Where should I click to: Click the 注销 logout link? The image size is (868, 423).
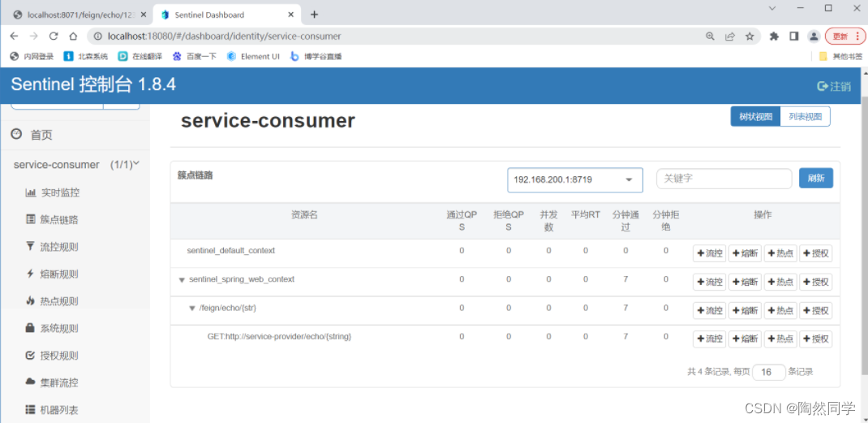pos(834,86)
